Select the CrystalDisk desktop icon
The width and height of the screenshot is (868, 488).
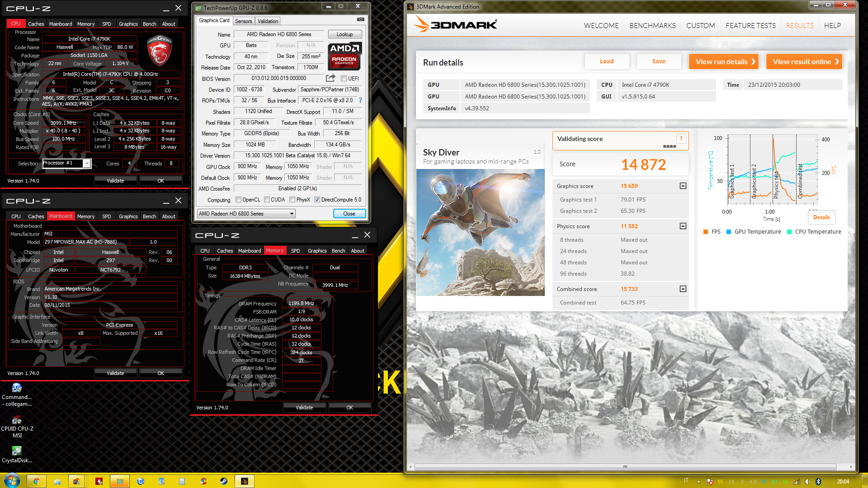17,454
